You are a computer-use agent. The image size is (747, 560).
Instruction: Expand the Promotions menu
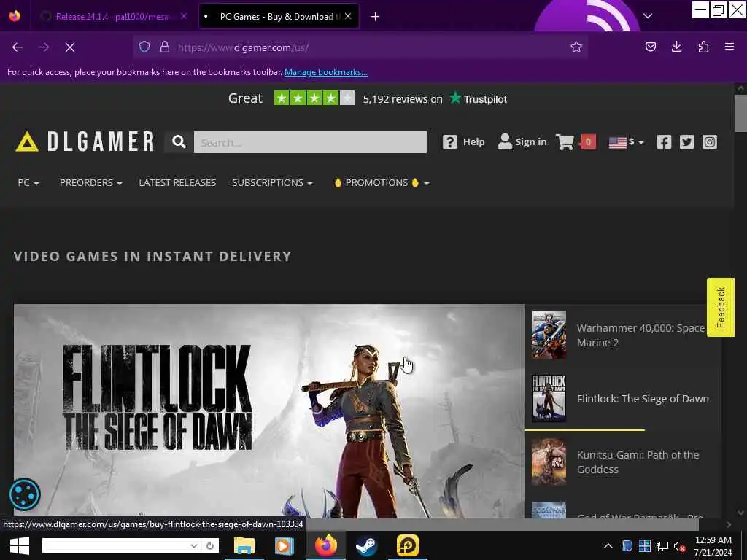click(x=382, y=183)
